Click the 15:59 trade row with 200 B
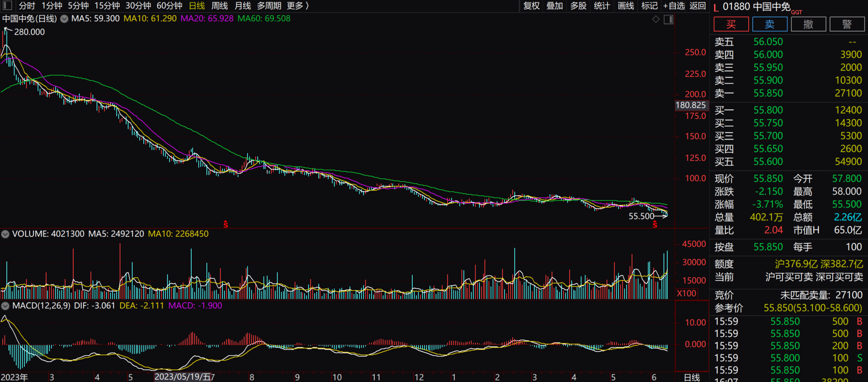 click(788, 346)
